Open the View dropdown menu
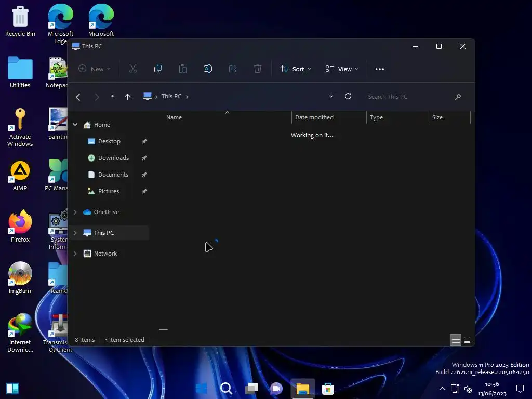Screen dimensions: 532x399 tap(342, 69)
